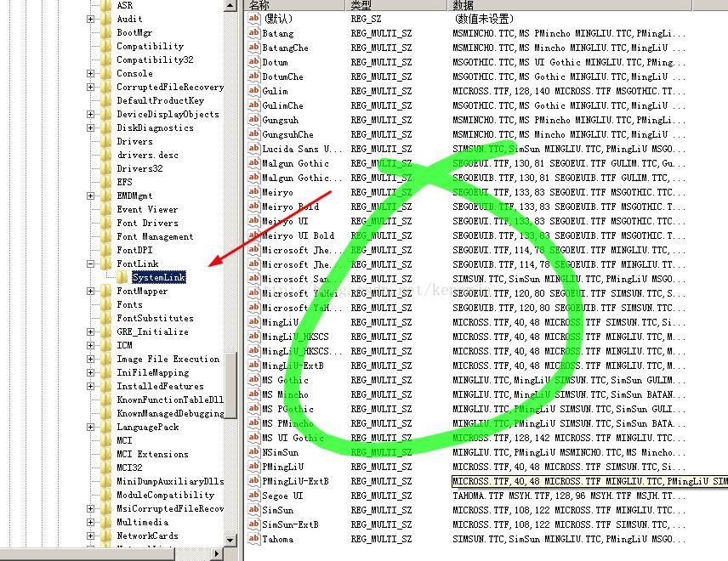The image size is (728, 561).
Task: Click the tree pane scroll right arrow
Action: pyautogui.click(x=216, y=553)
